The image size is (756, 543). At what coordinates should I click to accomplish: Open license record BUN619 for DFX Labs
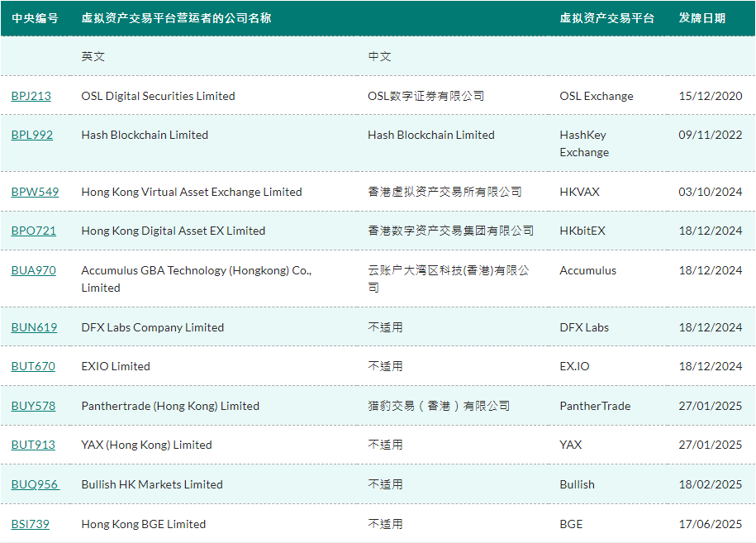pyautogui.click(x=34, y=327)
